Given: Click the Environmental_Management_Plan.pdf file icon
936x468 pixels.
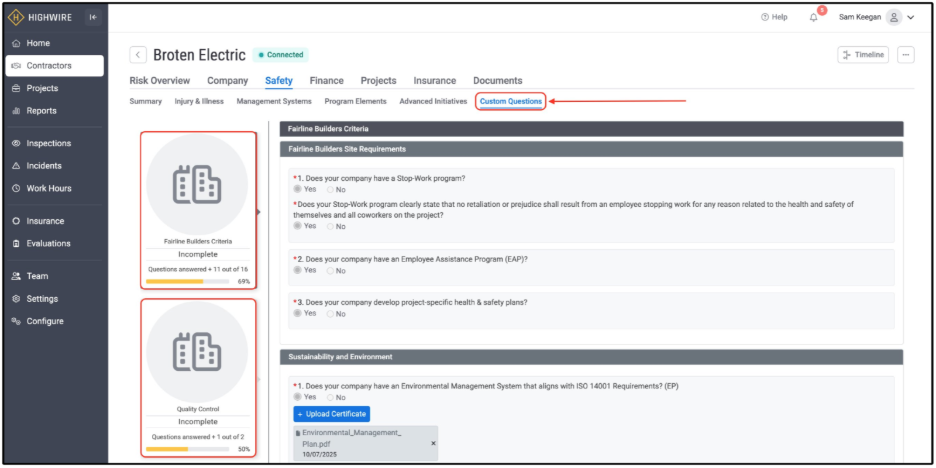Looking at the screenshot, I should [298, 433].
